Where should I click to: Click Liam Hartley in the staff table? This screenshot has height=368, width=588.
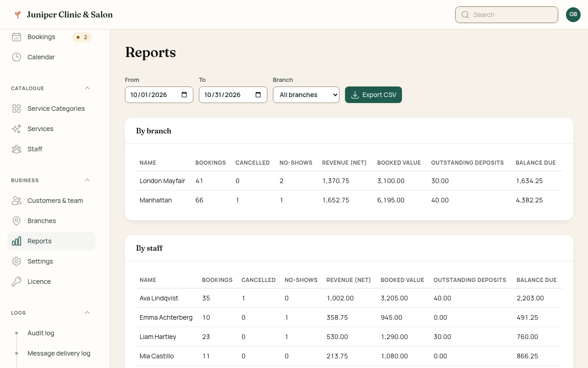pyautogui.click(x=158, y=337)
